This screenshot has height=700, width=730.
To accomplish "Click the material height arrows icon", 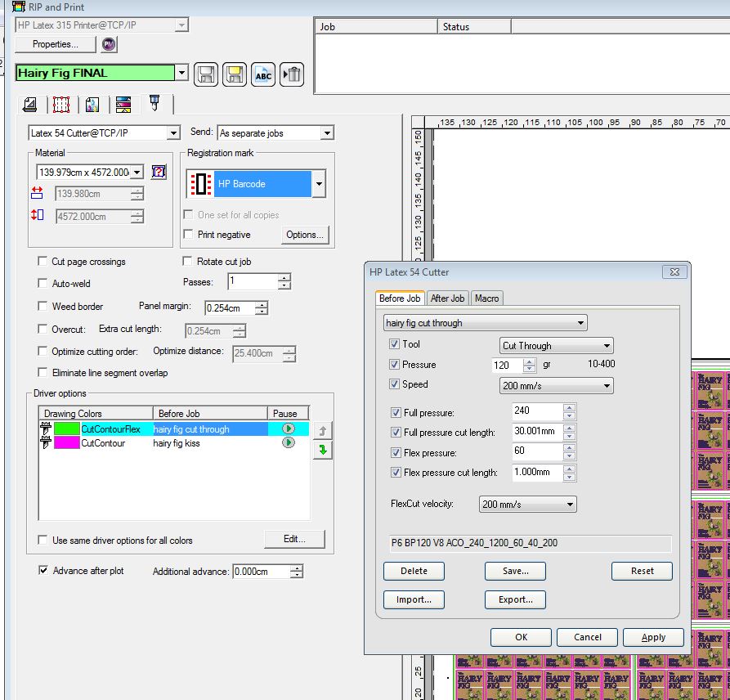I will (38, 215).
